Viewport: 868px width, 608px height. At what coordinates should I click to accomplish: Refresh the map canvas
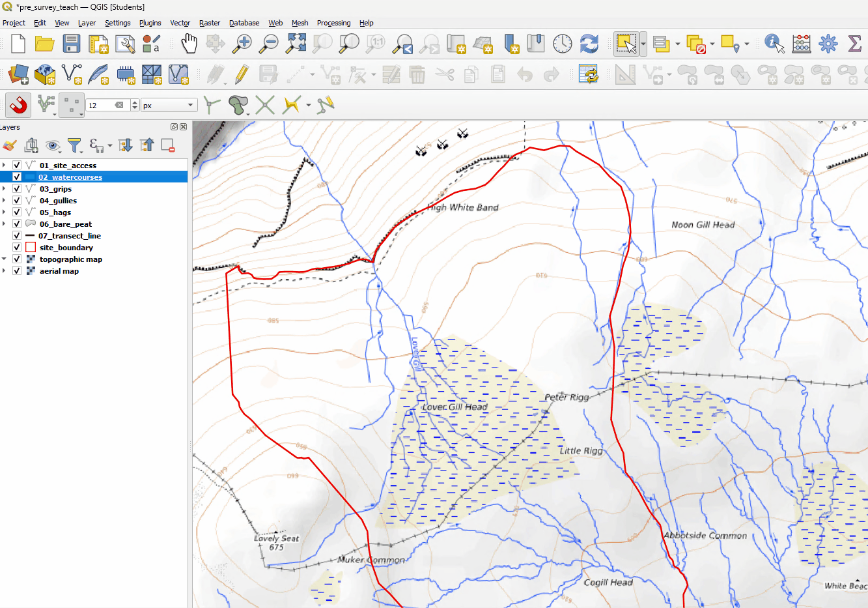[x=588, y=44]
